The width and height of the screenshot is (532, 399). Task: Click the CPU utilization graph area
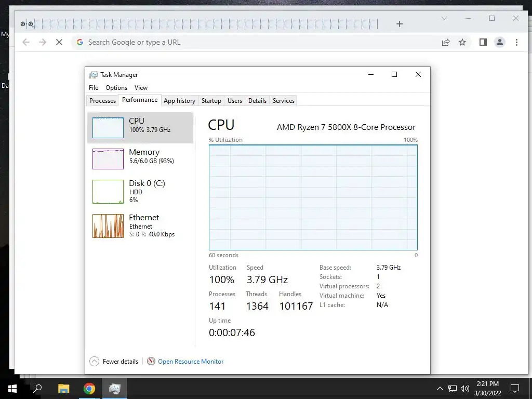pyautogui.click(x=313, y=197)
